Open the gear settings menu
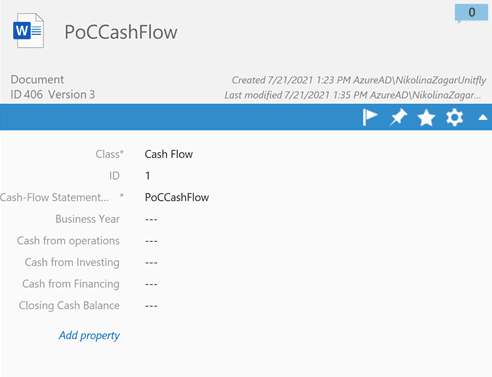The image size is (492, 377). 455,117
